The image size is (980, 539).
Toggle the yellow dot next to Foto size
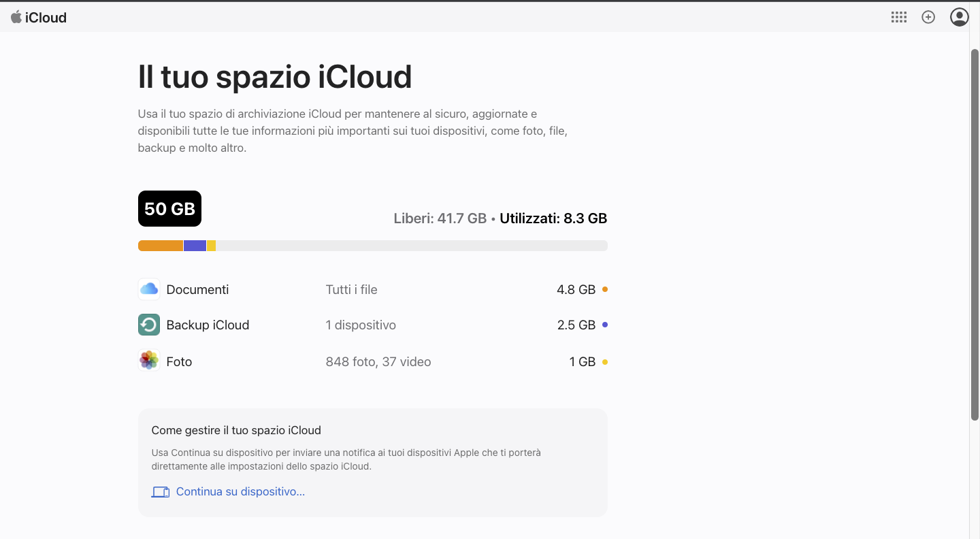604,361
